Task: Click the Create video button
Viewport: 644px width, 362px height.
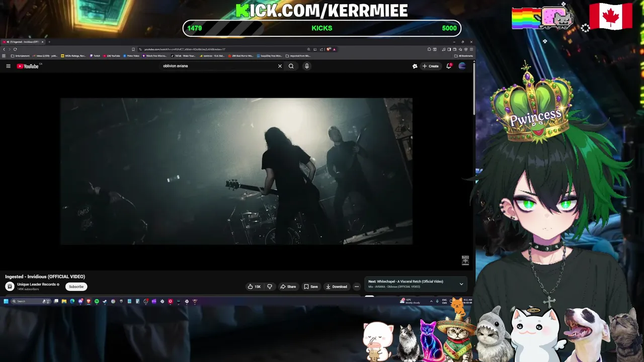Action: tap(431, 66)
